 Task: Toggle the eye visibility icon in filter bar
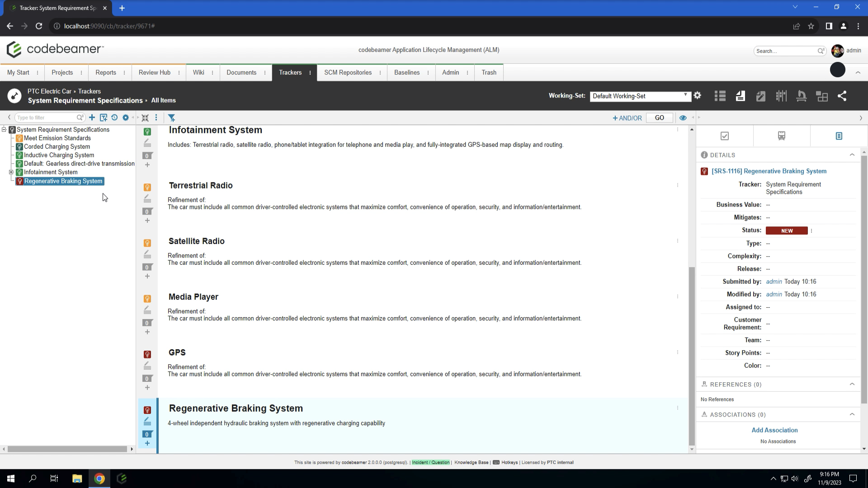[x=683, y=118]
